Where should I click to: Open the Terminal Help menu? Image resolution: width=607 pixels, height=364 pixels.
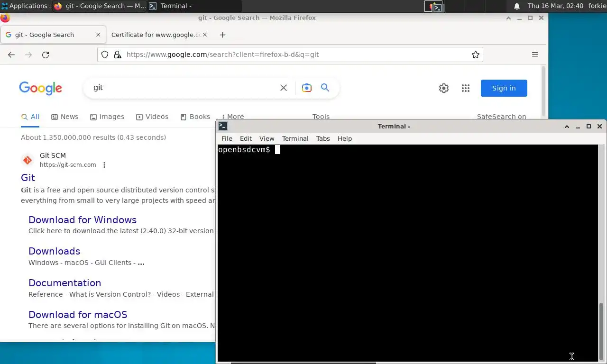(x=345, y=138)
